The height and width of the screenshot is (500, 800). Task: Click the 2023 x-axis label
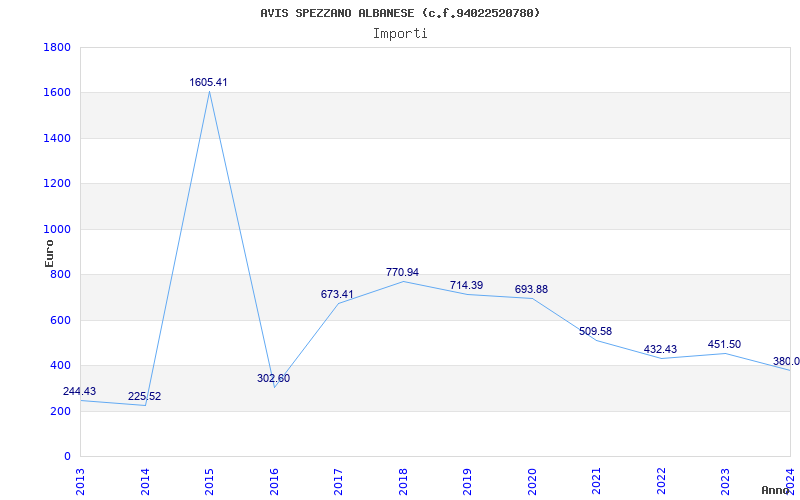[726, 481]
